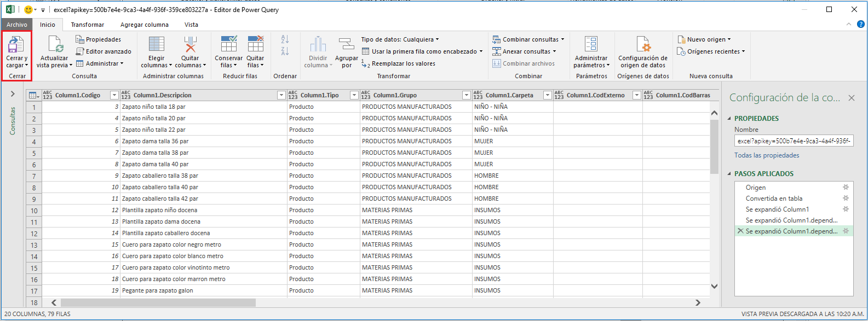Click the Nombre query name field
The image size is (868, 321).
tap(794, 141)
